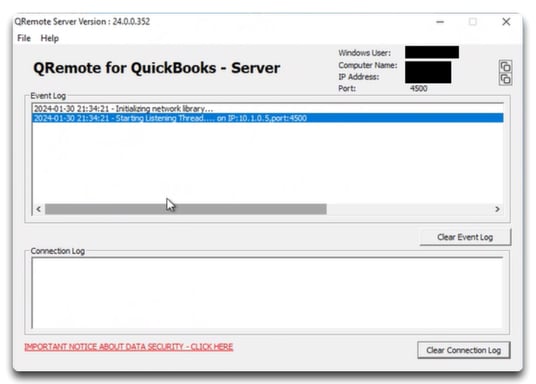The height and width of the screenshot is (384, 536).
Task: Open the File menu
Action: (24, 38)
